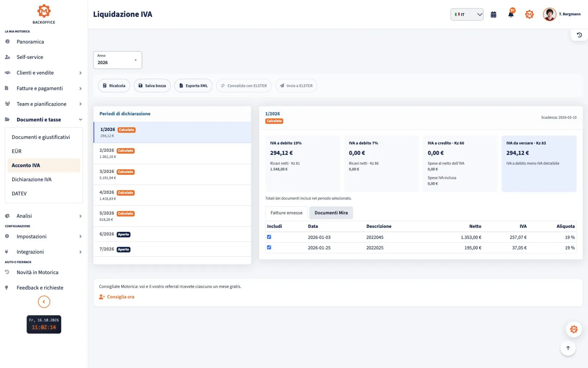Viewport: 588px width, 368px height.
Task: Select period 2/2026 in the list
Action: pos(172,153)
